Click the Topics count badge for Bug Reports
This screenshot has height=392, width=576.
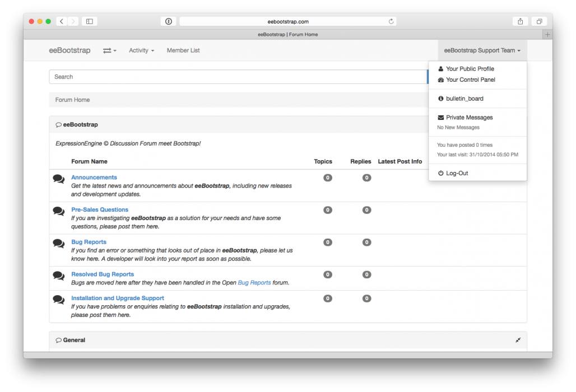pyautogui.click(x=328, y=242)
